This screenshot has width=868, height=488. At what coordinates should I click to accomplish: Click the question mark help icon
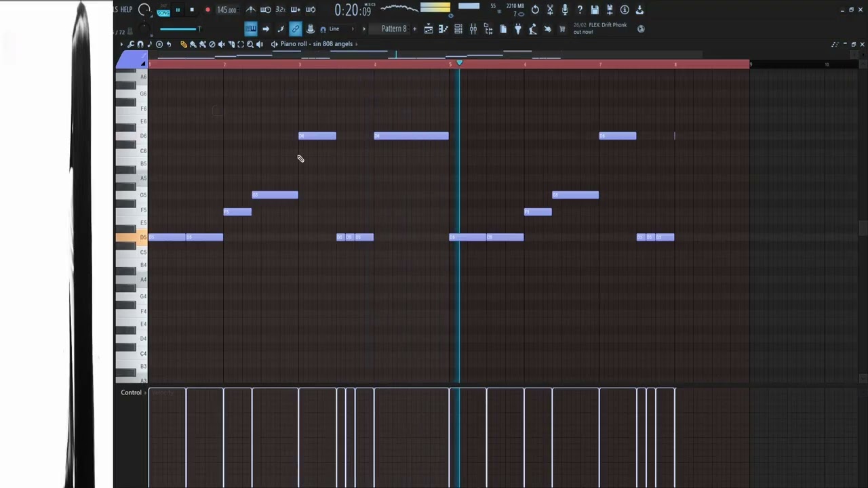580,9
